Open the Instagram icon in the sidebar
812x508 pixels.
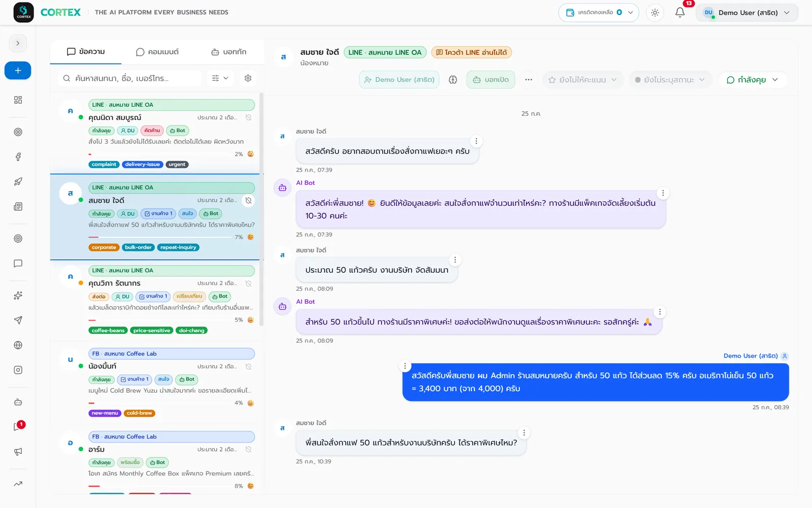tap(18, 370)
